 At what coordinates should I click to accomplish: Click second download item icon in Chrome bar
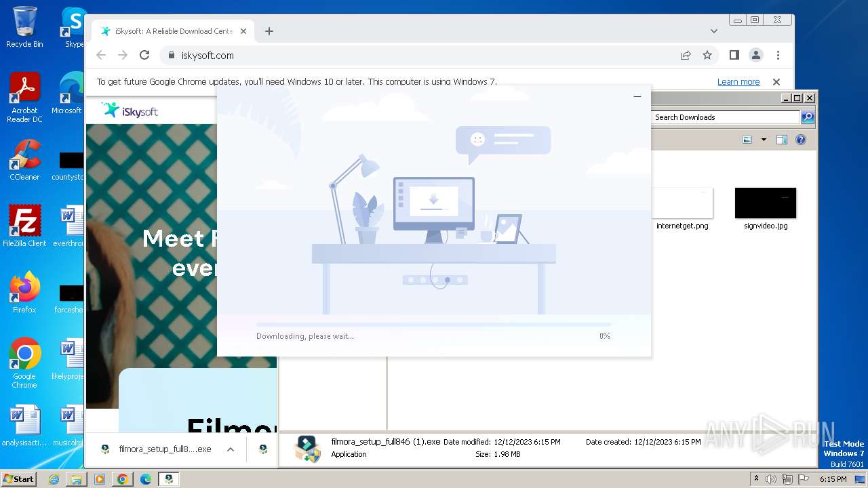(x=263, y=449)
